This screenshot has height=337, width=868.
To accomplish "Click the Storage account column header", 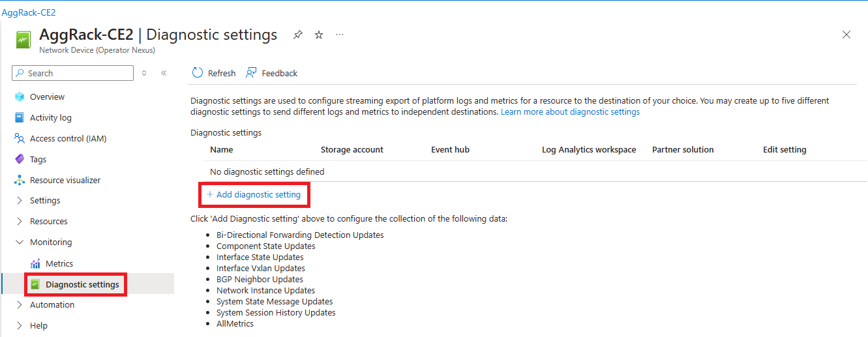I will click(352, 149).
